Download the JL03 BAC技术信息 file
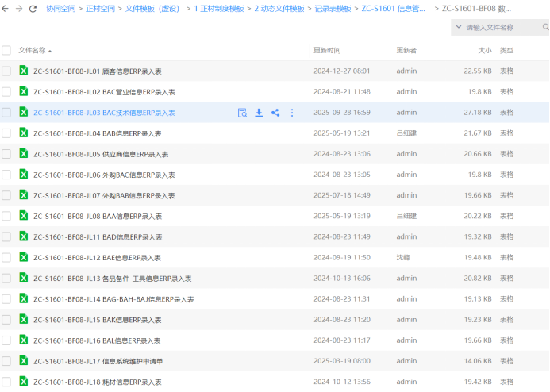This screenshot has height=392, width=550. 259,113
